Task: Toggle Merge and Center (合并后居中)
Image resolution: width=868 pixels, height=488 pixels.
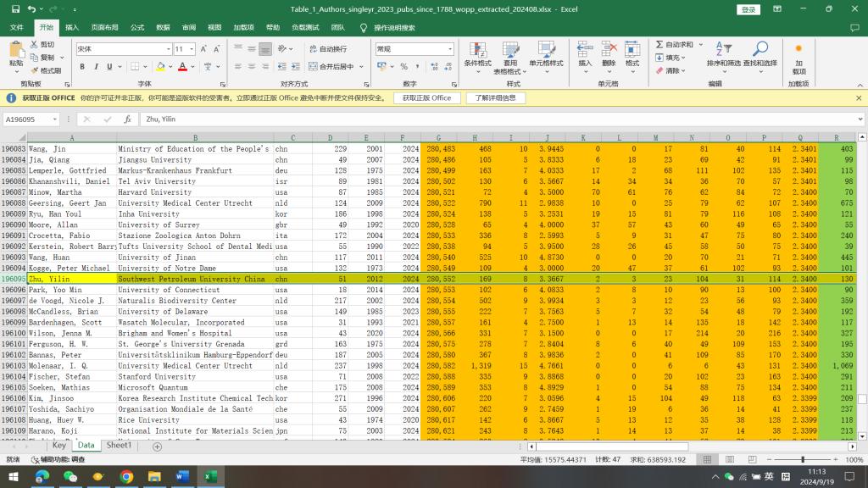Action: [331, 67]
